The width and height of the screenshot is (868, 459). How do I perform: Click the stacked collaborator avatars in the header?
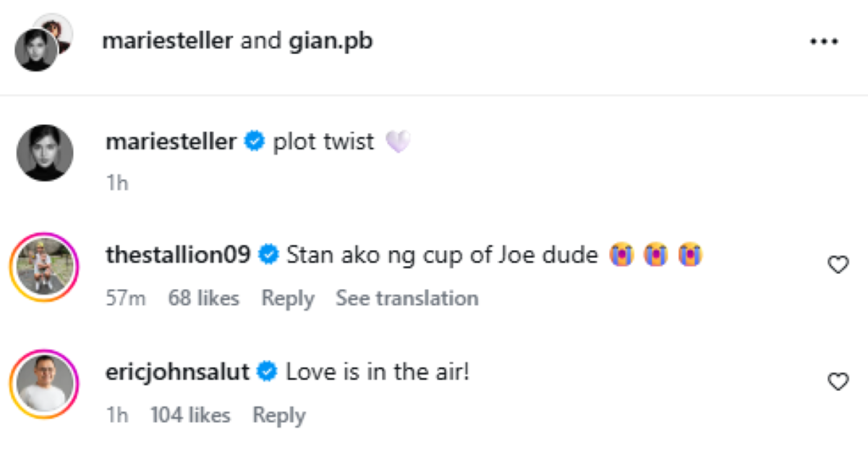(43, 42)
